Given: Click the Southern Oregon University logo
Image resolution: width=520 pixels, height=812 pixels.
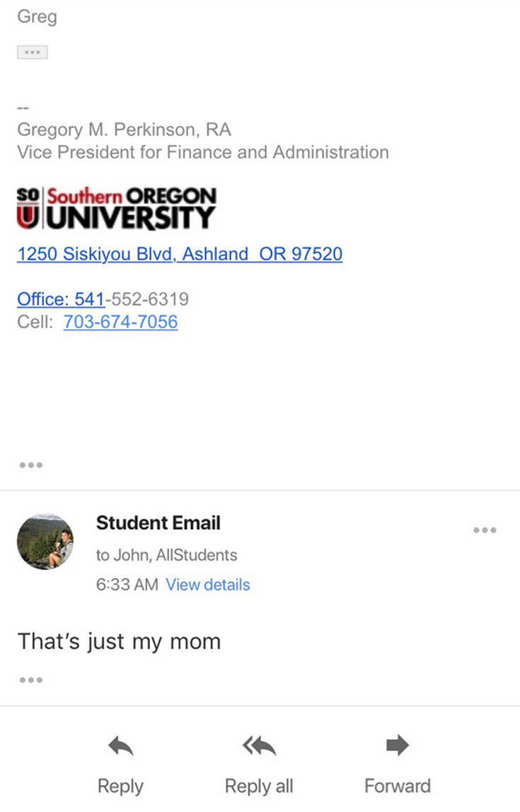Looking at the screenshot, I should tap(116, 207).
